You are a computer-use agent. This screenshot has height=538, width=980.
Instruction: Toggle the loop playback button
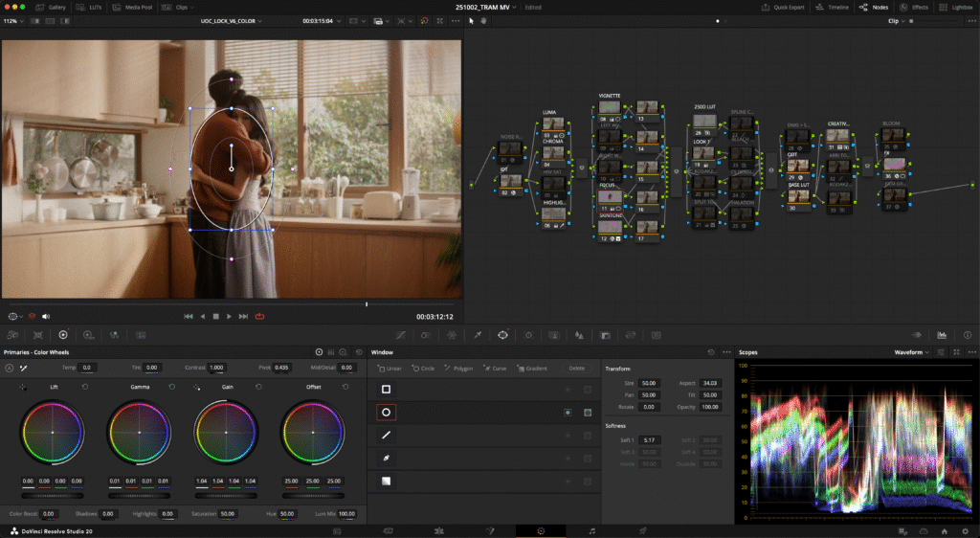coord(258,316)
